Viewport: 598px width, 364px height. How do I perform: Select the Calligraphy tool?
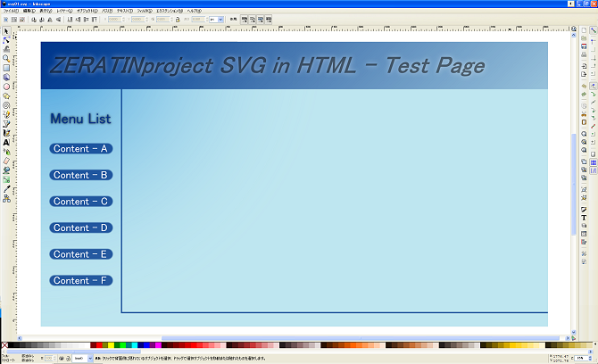coord(6,133)
